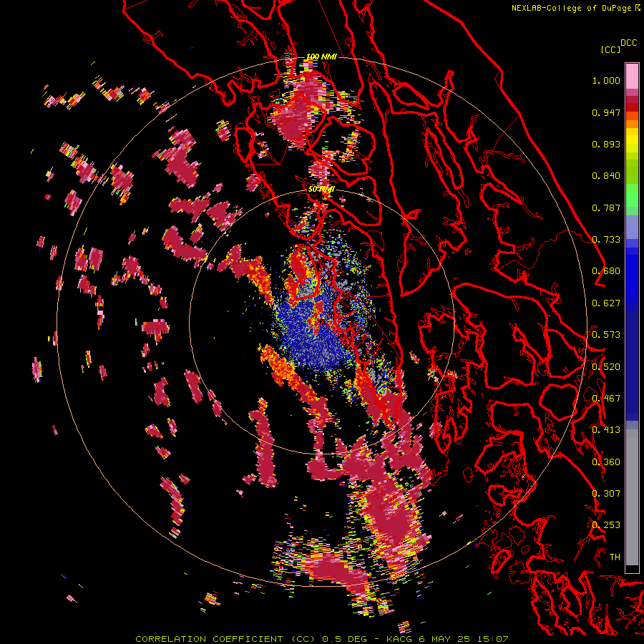Click the 50 NMI range ring label
The image size is (644, 644).
(x=321, y=190)
